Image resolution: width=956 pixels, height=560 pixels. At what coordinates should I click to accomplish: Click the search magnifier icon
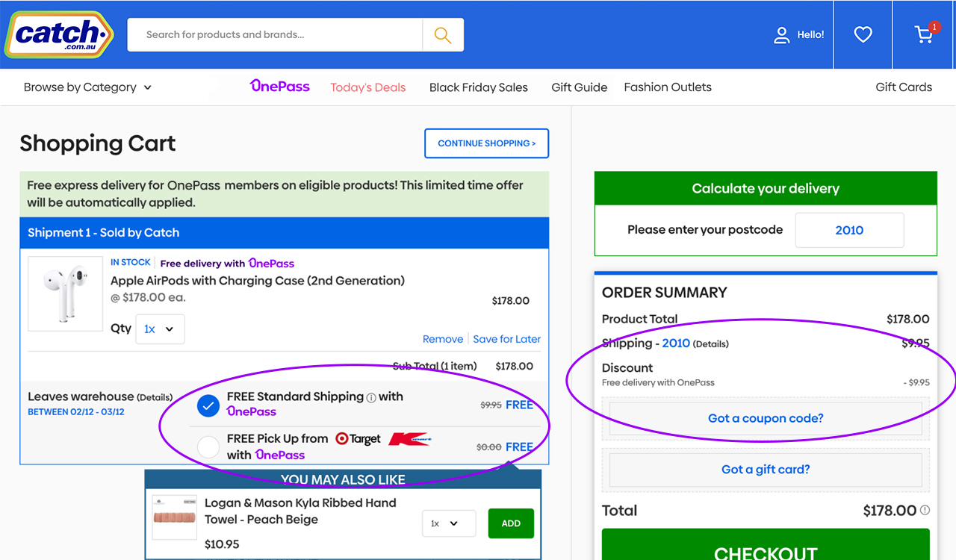point(443,35)
